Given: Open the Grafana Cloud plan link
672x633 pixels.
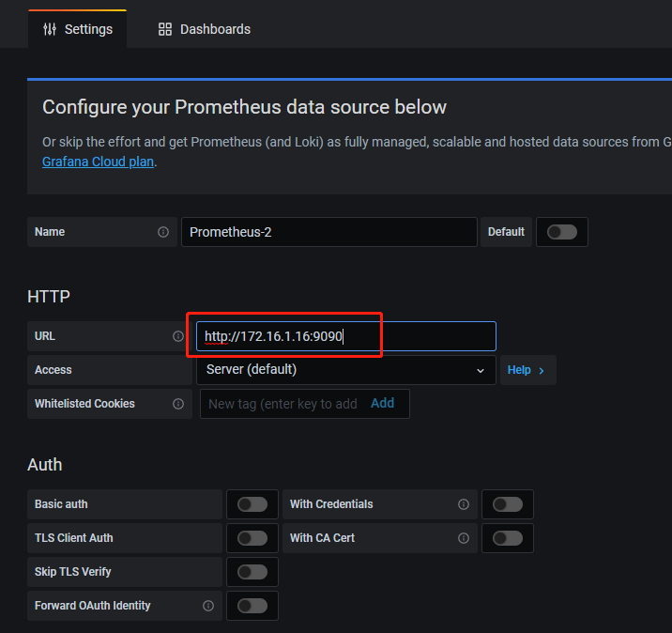Looking at the screenshot, I should coord(97,162).
